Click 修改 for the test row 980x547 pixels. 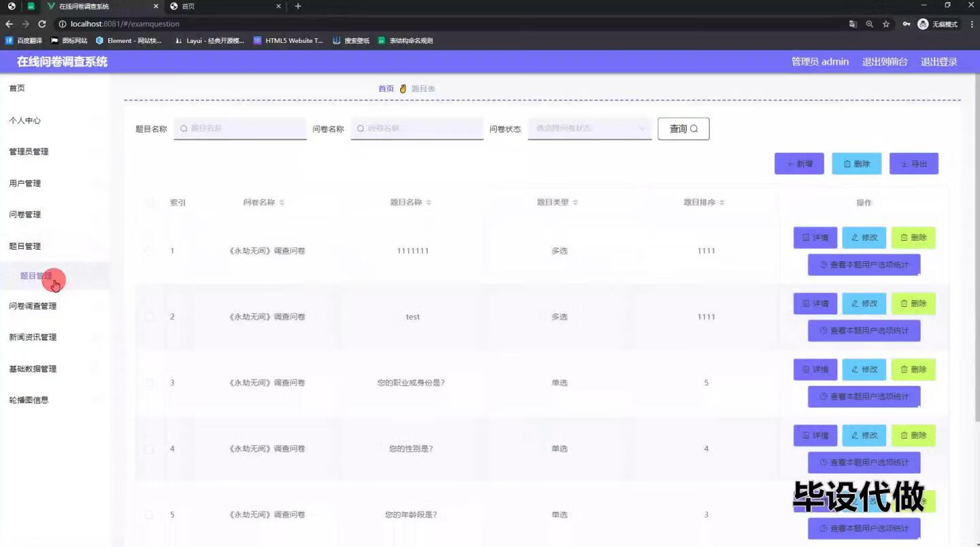point(864,303)
